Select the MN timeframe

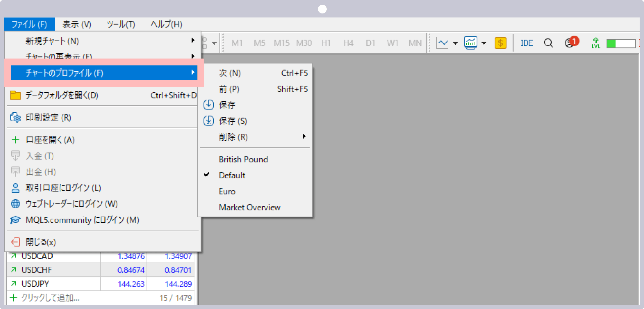click(415, 43)
